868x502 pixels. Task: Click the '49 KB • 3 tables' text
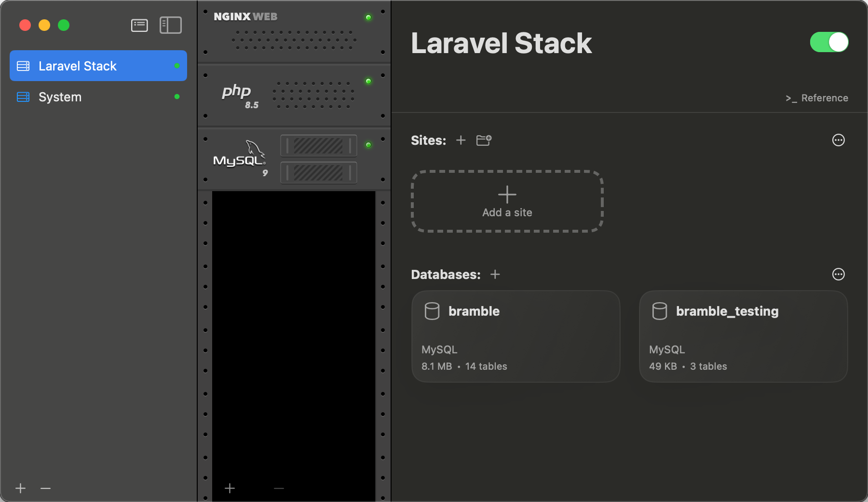coord(688,366)
